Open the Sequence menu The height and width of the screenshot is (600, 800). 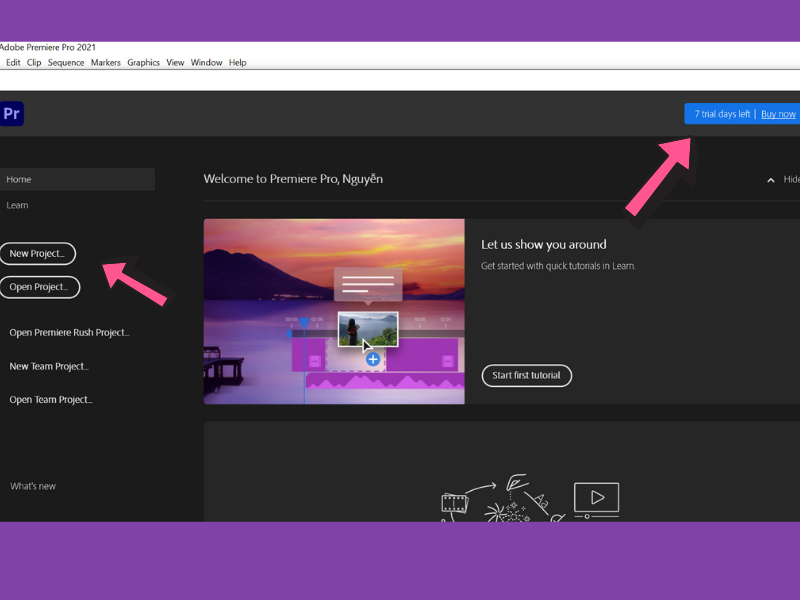(x=65, y=62)
